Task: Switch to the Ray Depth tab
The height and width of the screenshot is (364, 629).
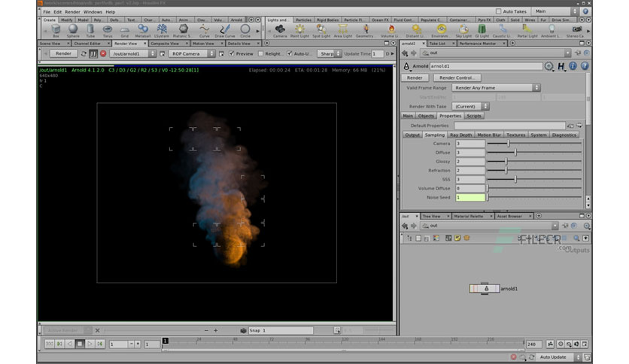Action: tap(460, 135)
